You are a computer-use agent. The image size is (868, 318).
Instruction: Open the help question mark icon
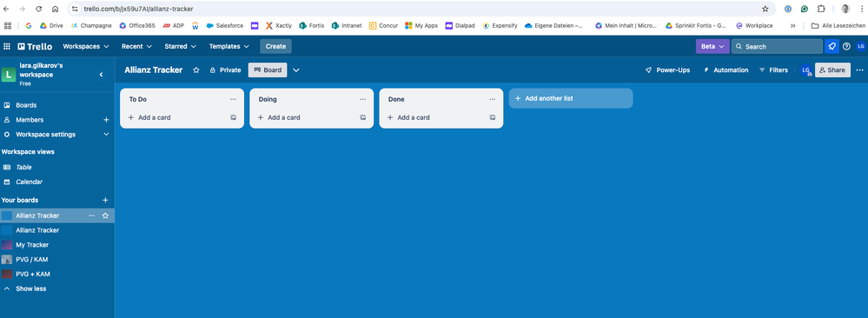tap(846, 47)
